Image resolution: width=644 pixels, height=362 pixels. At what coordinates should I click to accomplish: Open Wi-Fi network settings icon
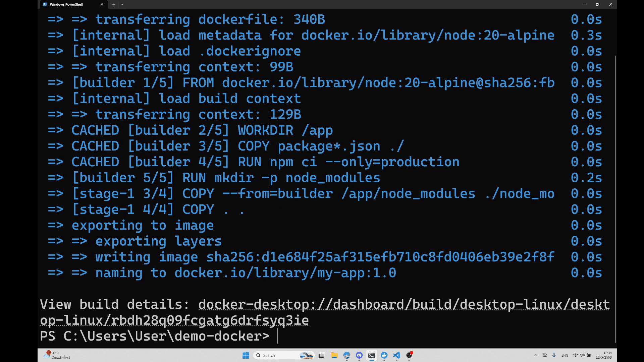(576, 355)
